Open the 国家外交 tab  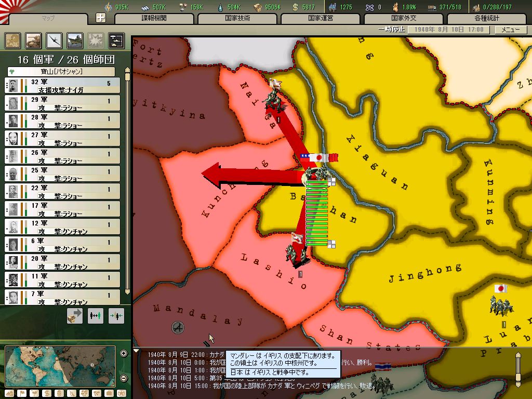(403, 18)
